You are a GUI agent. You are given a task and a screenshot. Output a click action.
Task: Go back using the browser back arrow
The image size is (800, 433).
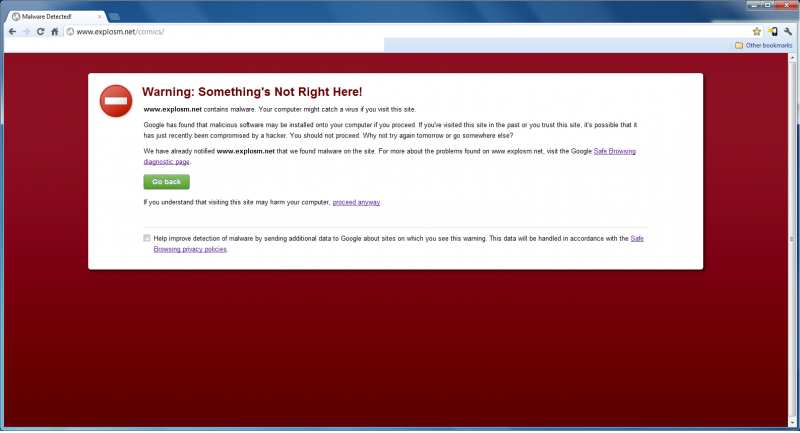tap(12, 32)
